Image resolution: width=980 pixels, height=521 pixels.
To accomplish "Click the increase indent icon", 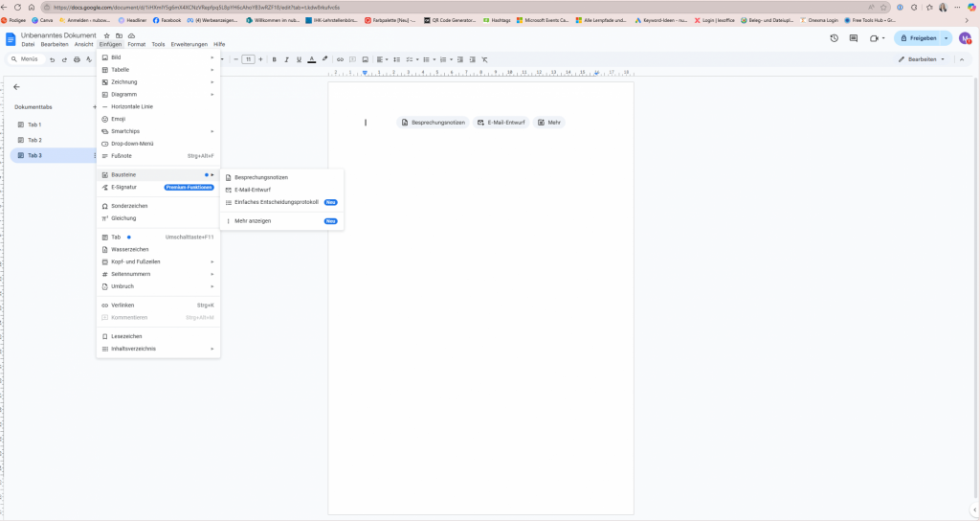I will [473, 59].
